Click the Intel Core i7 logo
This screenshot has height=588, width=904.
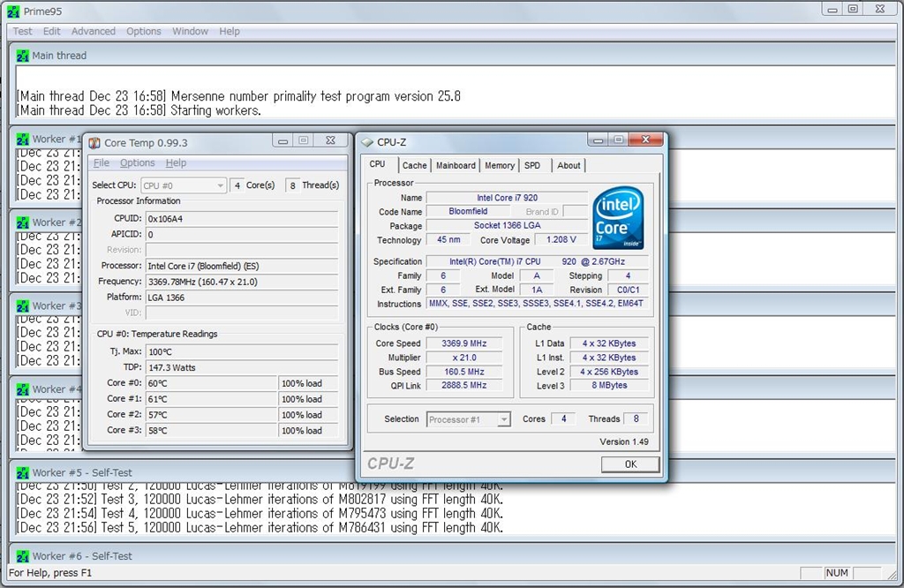618,217
